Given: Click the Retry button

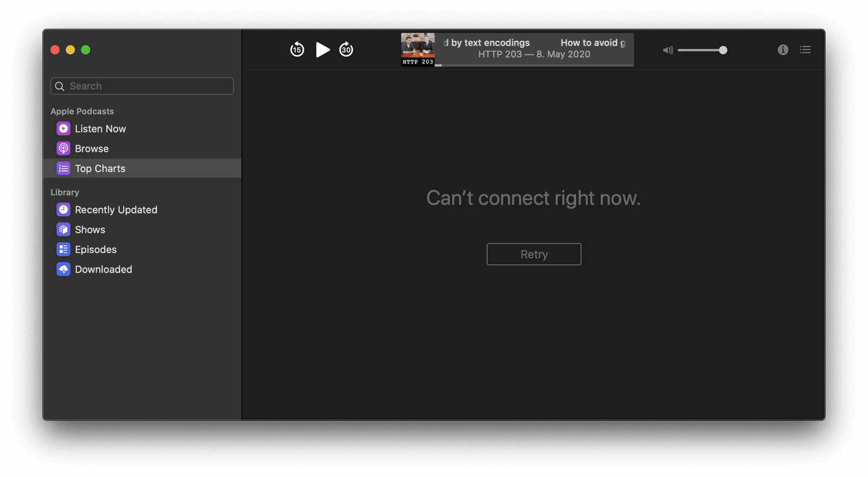Looking at the screenshot, I should tap(534, 255).
